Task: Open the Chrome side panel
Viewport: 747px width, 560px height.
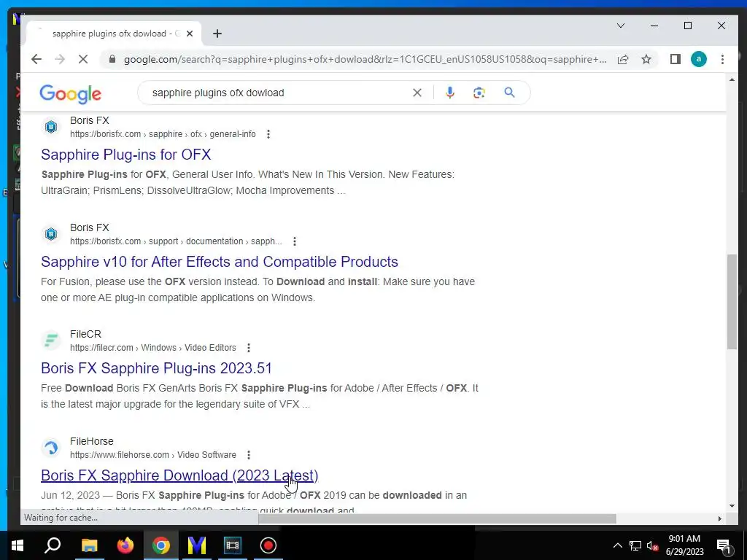Action: (x=675, y=59)
